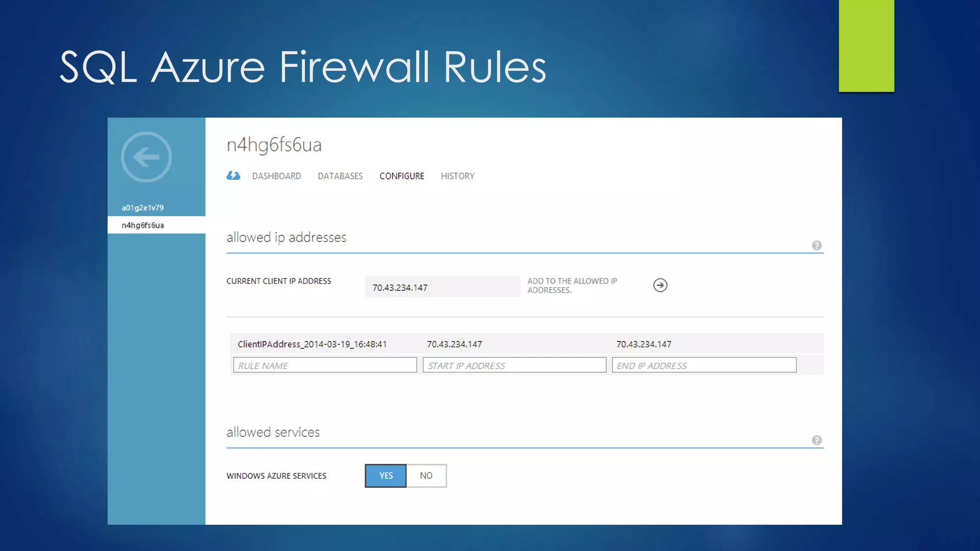Viewport: 980px width, 551px height.
Task: Select the ClientIPAddress_2014-03-19 rule row
Action: (312, 344)
